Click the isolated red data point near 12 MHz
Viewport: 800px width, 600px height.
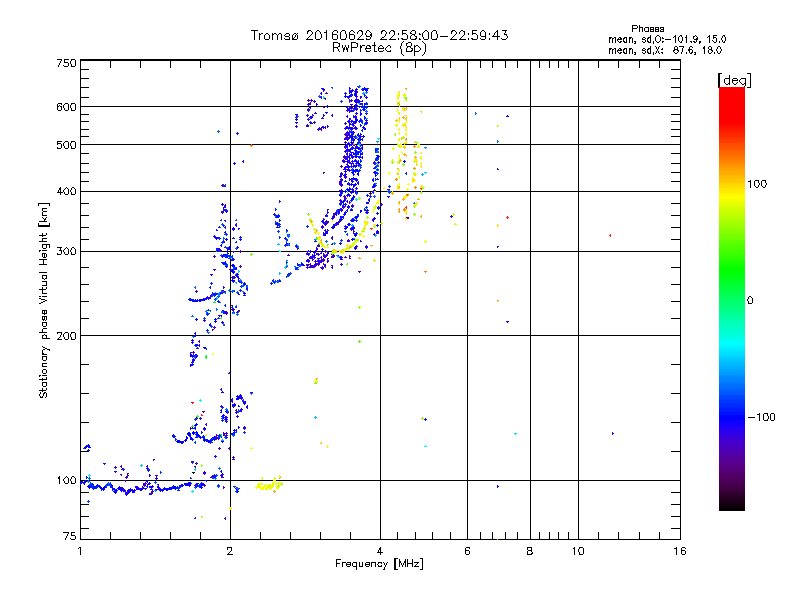point(610,236)
